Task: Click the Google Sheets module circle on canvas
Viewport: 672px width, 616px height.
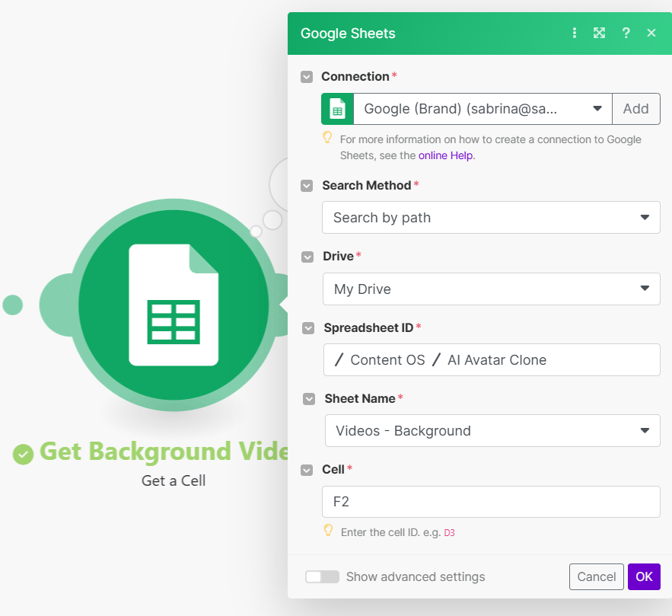Action: [174, 305]
